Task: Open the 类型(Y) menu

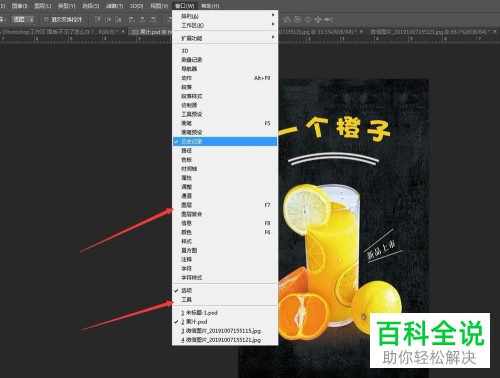Action: click(67, 6)
